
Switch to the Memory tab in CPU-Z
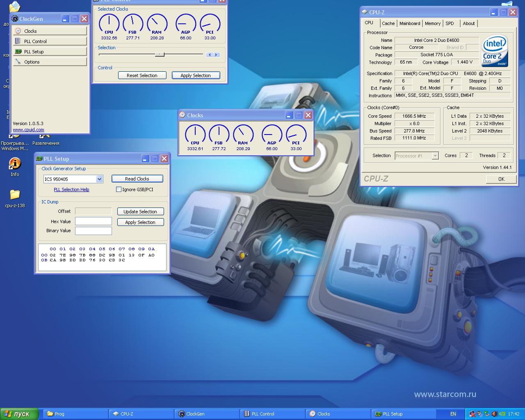pyautogui.click(x=432, y=23)
